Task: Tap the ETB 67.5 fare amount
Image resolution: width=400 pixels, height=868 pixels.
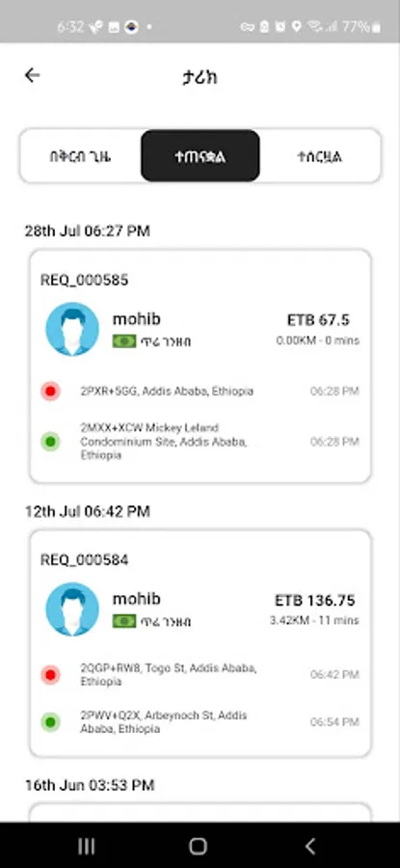Action: pos(318,320)
